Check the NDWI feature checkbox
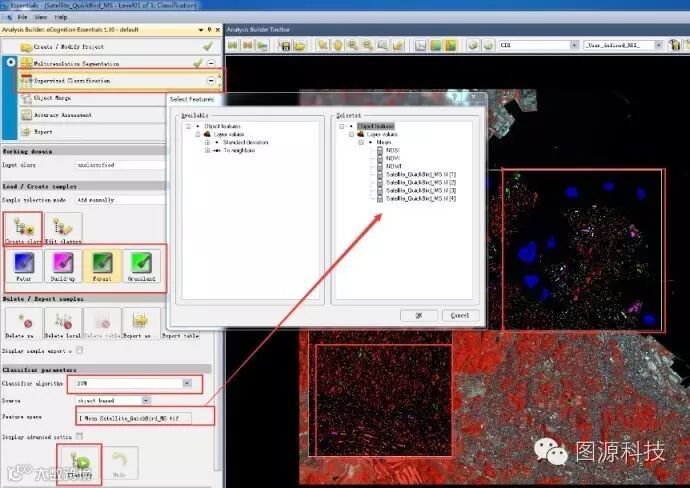690x488 pixels. point(380,166)
